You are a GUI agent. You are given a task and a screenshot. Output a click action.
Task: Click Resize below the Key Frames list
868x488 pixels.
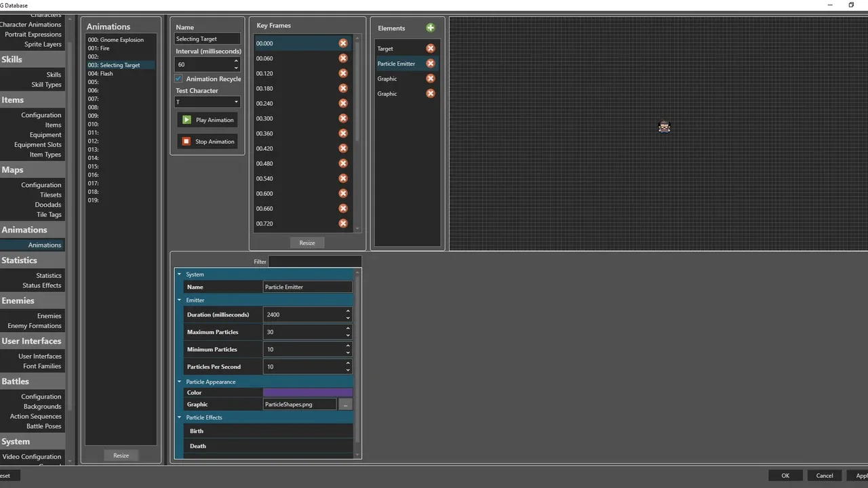pos(307,243)
